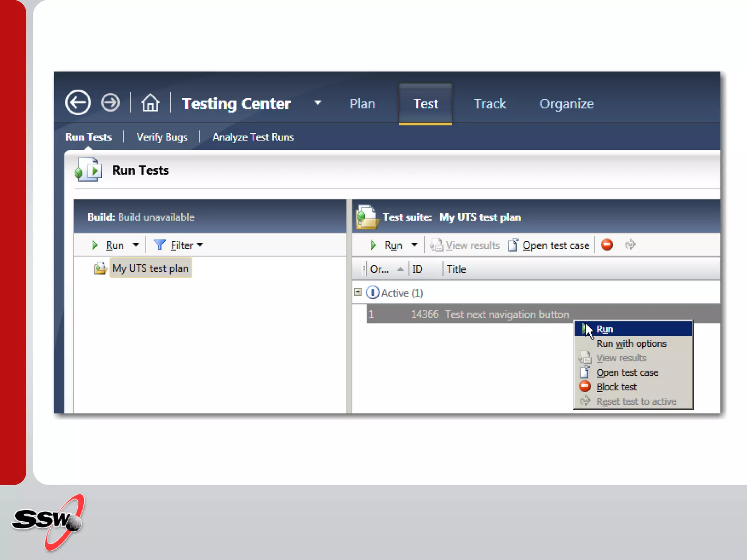Sort by the ID column header
The width and height of the screenshot is (747, 560).
pos(425,269)
